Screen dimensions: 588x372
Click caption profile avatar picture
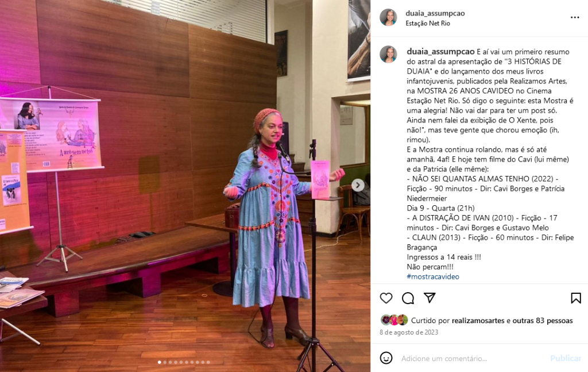click(x=388, y=54)
